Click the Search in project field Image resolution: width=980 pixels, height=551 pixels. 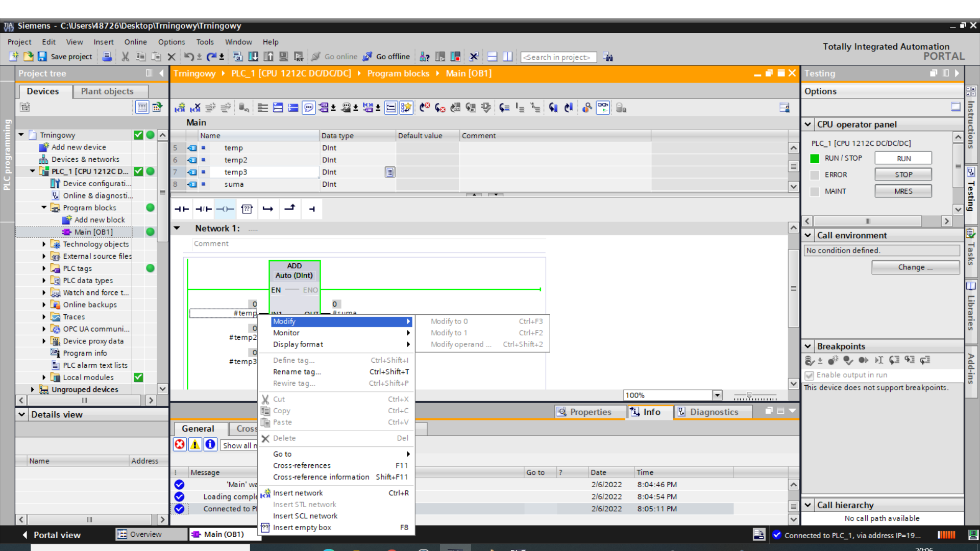(558, 57)
